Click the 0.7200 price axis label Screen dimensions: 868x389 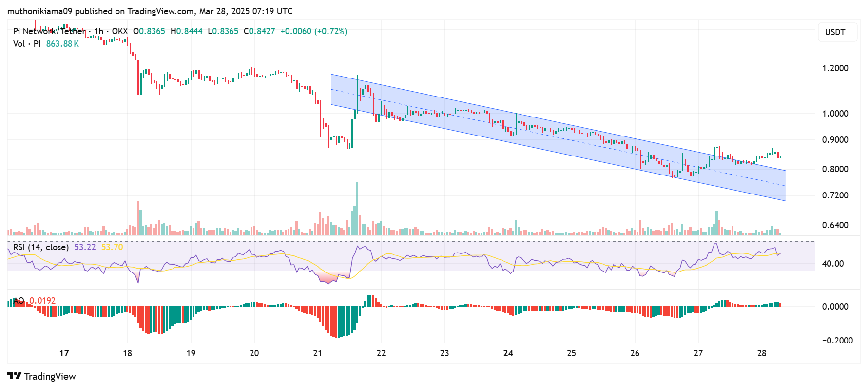point(835,195)
